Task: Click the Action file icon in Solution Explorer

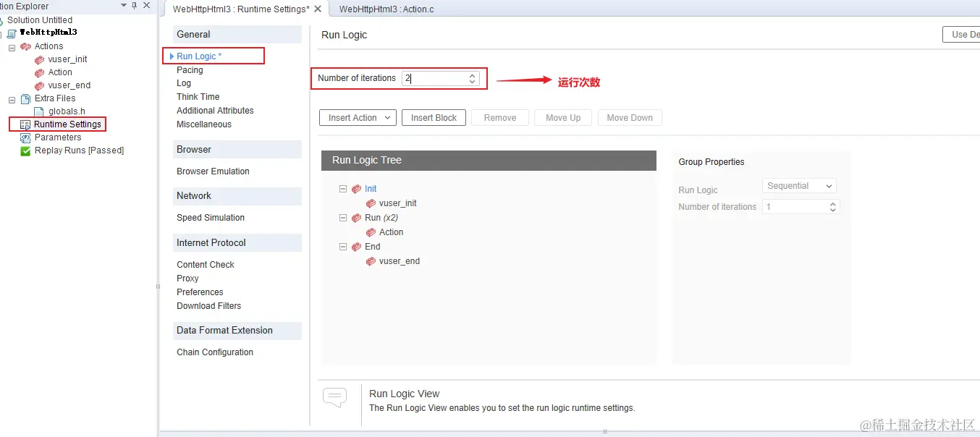Action: [40, 72]
